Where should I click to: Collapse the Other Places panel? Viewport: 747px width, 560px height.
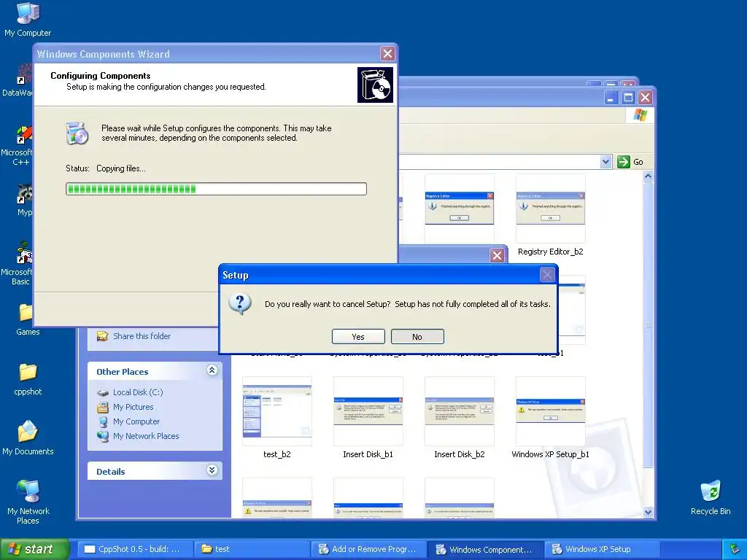[212, 370]
